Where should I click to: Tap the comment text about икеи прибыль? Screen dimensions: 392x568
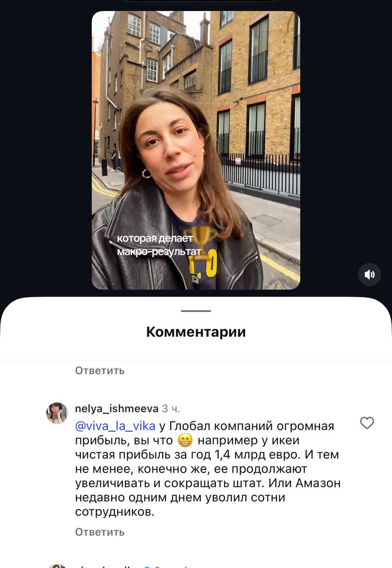tap(208, 469)
